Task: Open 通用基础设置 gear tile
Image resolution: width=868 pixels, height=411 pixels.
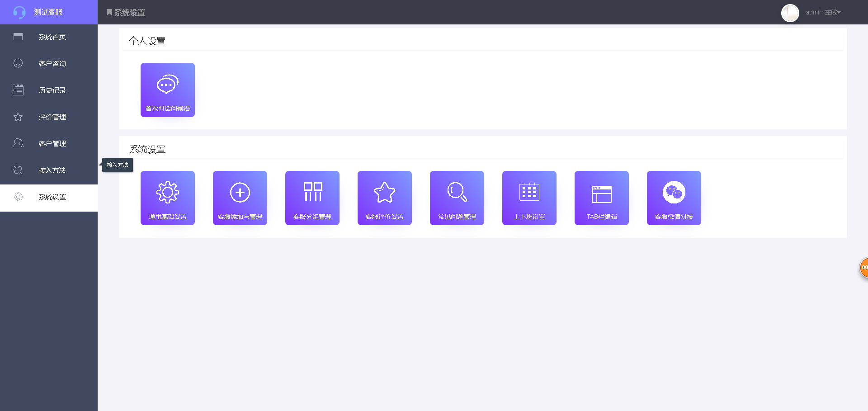Action: 168,198
